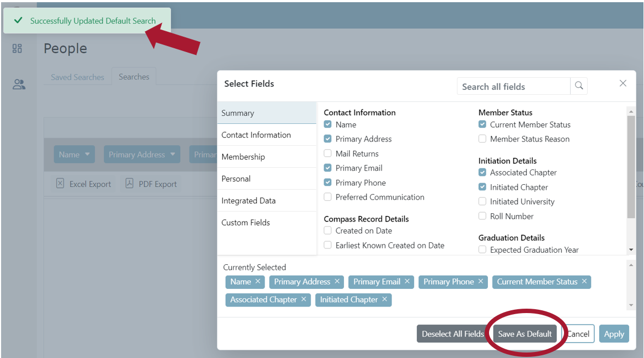Remove Primary Email chip from Currently Selected

coord(407,281)
